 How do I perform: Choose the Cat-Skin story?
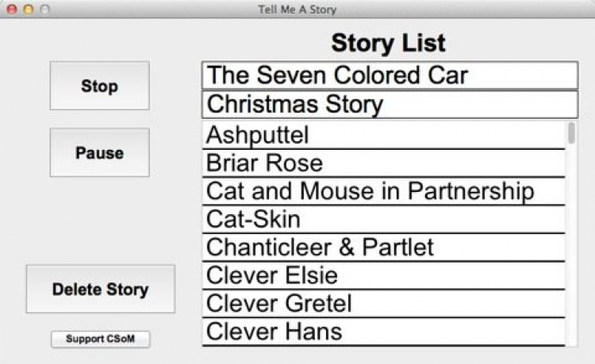tap(384, 219)
